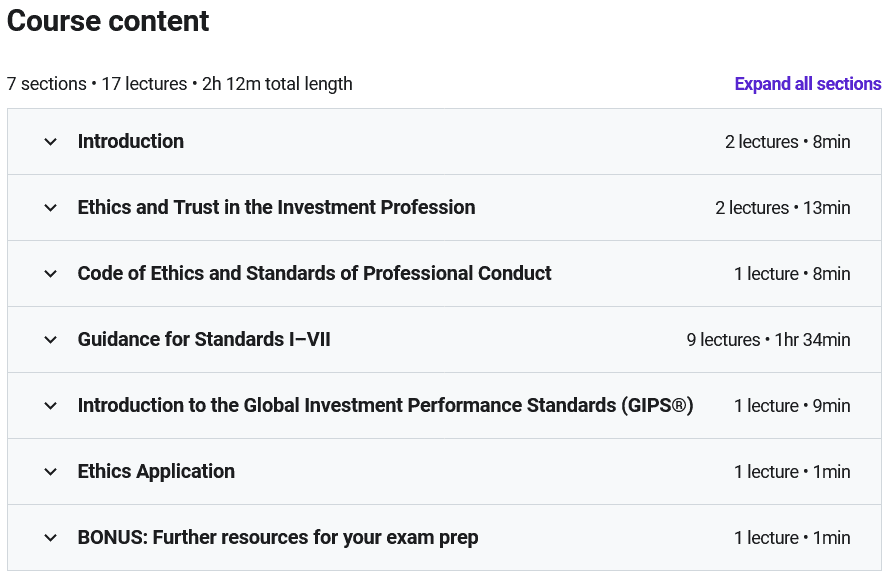Open Introduction to Global Investment Performance Standards
Viewport: 887px width, 581px height.
(385, 406)
